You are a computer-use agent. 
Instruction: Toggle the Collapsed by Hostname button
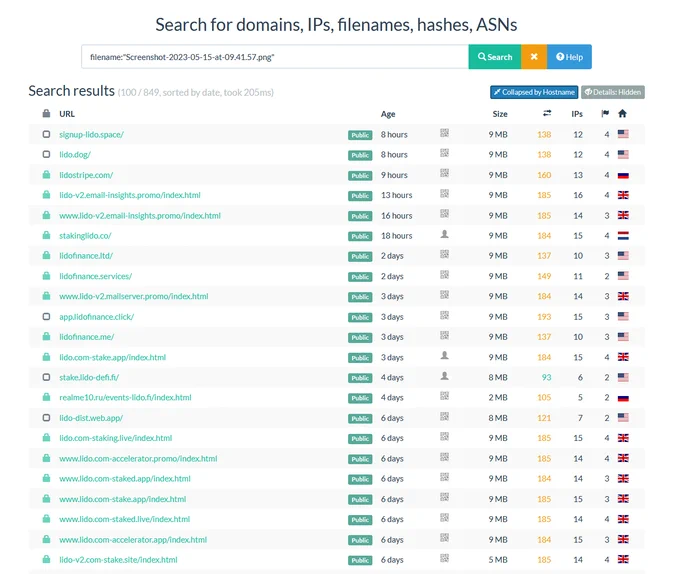click(x=534, y=92)
